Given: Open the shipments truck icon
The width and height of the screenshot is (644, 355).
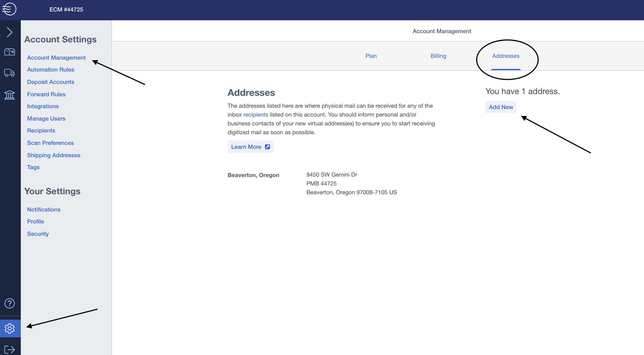Looking at the screenshot, I should point(10,73).
